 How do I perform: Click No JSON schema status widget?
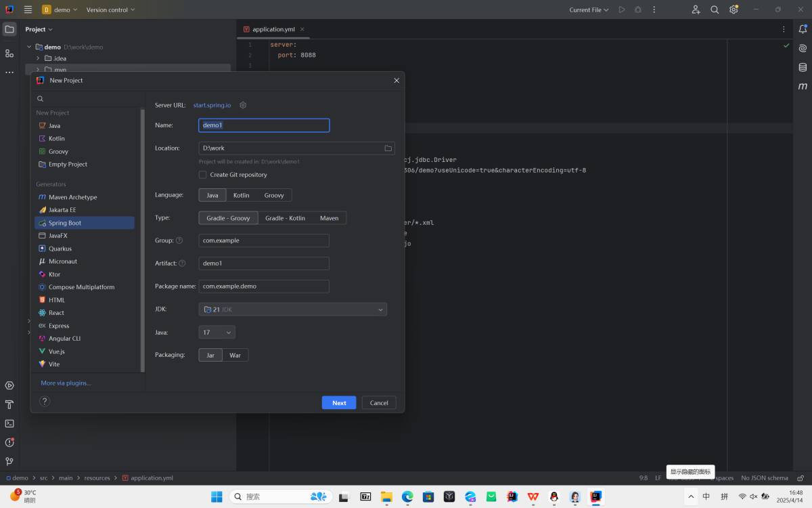(765, 478)
